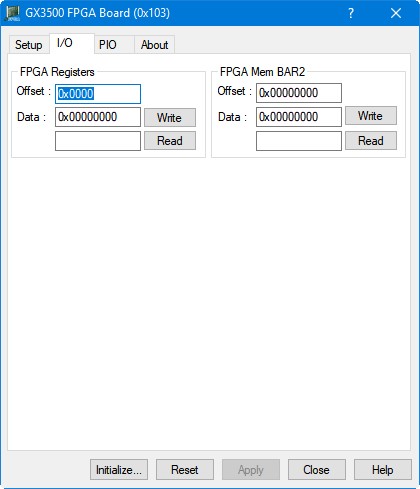
Task: Switch to the Setup tab
Action: [x=29, y=45]
